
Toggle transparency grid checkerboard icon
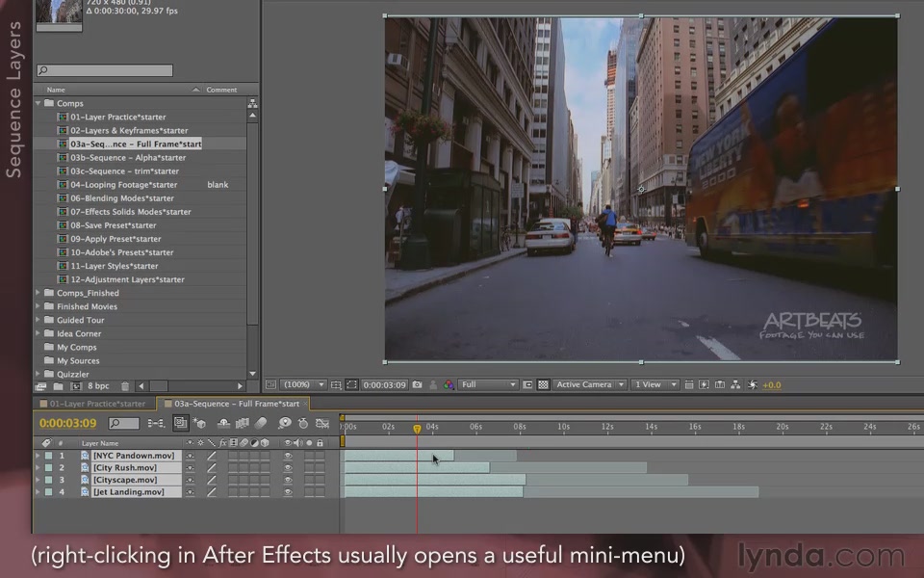543,384
